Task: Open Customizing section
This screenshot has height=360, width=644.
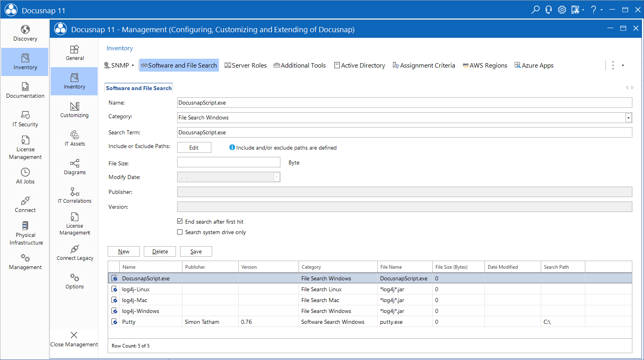Action: pyautogui.click(x=74, y=110)
